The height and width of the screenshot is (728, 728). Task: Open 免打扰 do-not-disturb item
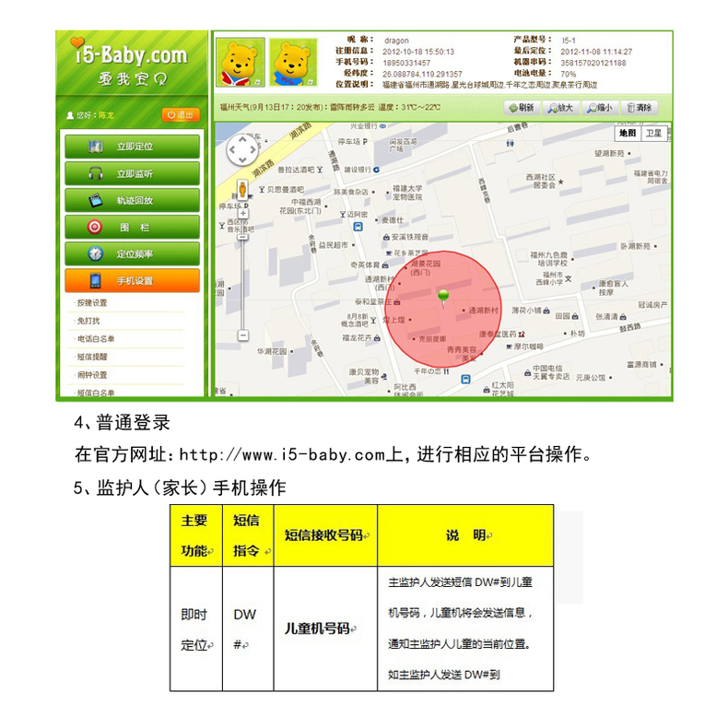pyautogui.click(x=88, y=321)
